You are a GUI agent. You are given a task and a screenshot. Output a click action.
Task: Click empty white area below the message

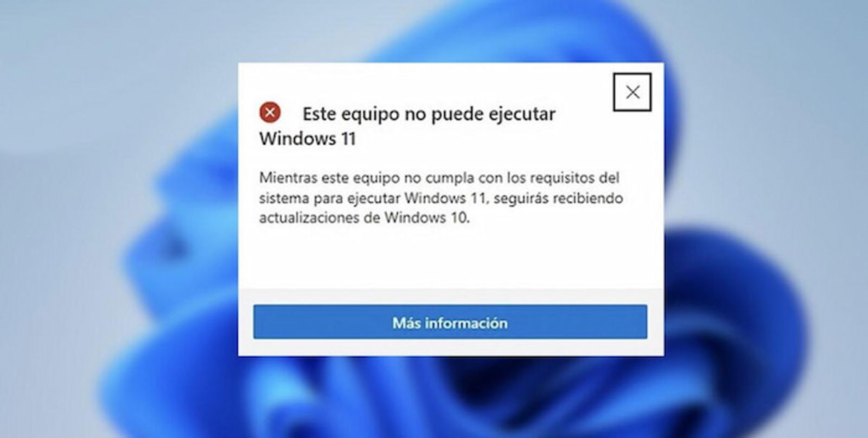click(450, 257)
